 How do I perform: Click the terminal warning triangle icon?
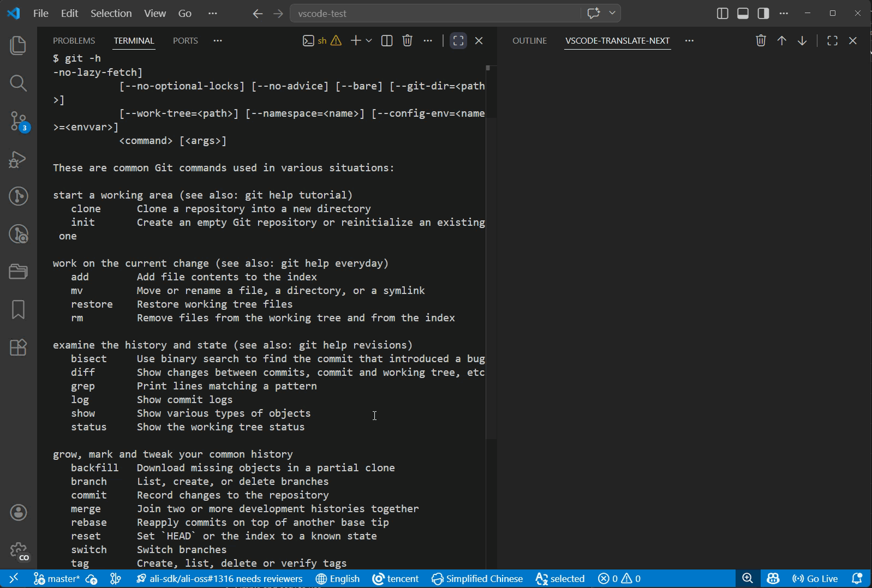(336, 40)
